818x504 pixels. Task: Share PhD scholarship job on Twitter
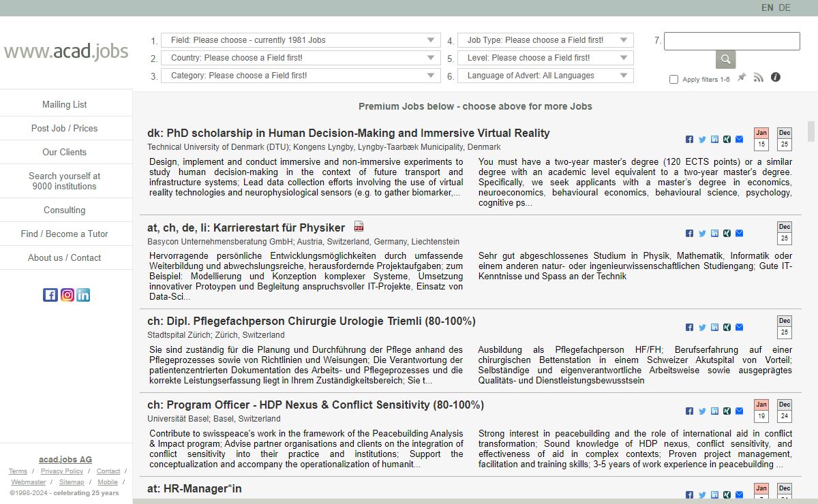coord(702,139)
